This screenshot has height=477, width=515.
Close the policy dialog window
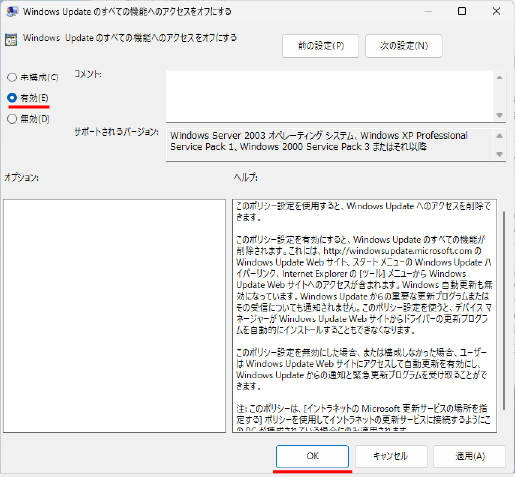click(x=496, y=11)
